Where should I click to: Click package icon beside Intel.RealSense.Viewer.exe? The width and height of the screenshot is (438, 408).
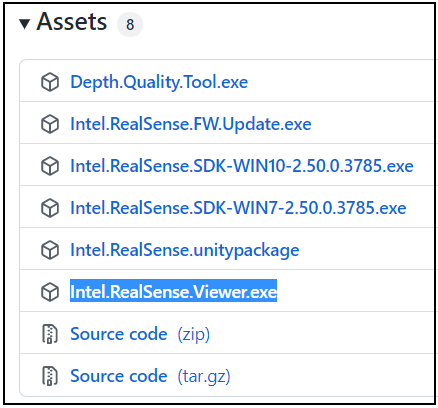click(x=50, y=292)
